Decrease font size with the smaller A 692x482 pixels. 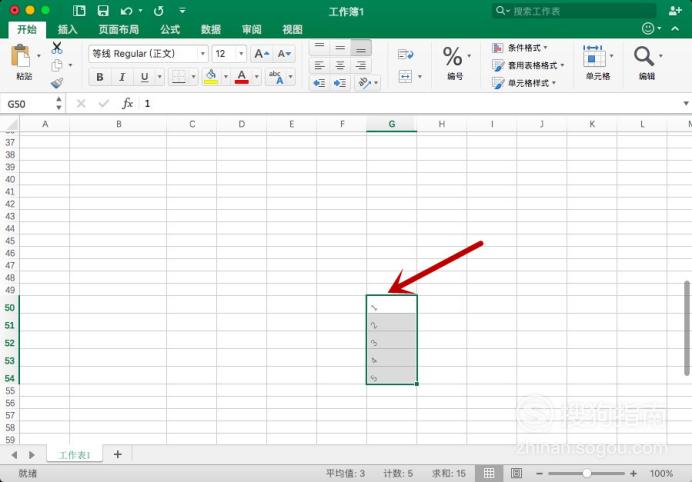pos(284,54)
